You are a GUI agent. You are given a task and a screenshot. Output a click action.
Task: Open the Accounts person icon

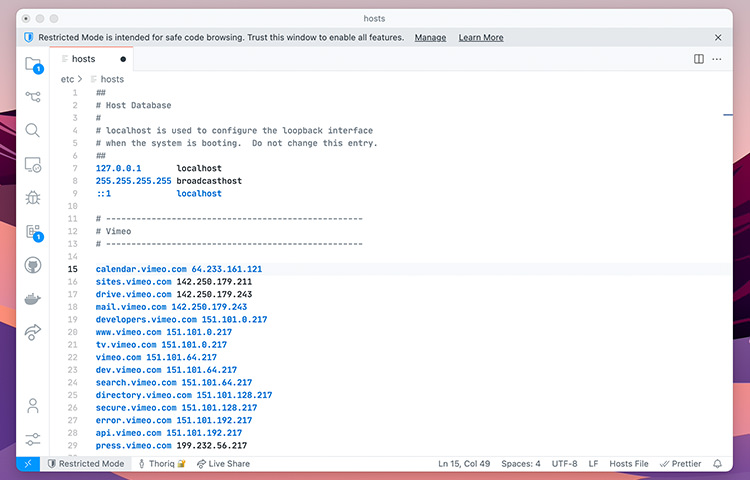click(33, 406)
